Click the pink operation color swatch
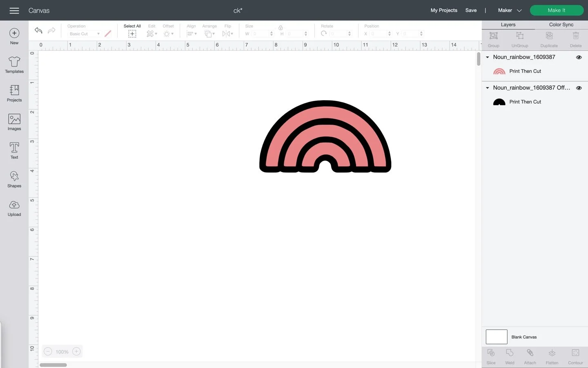The height and width of the screenshot is (368, 588). click(107, 34)
